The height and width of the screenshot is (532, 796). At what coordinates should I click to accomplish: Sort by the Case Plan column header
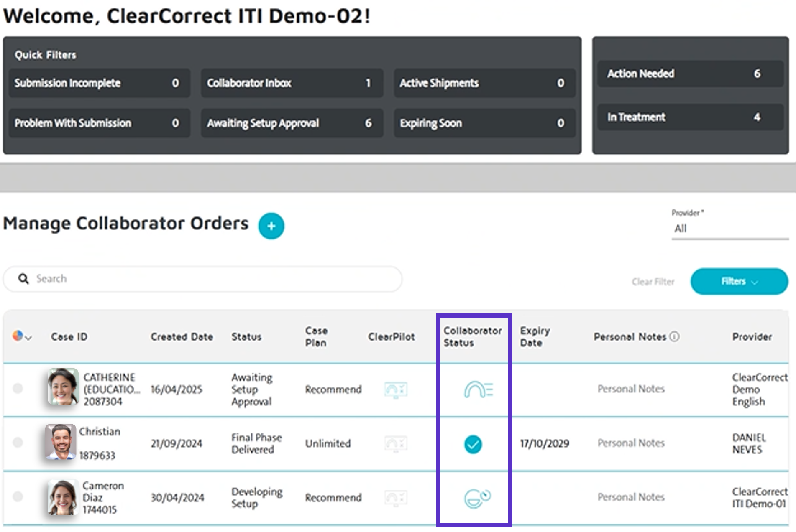[x=316, y=337]
